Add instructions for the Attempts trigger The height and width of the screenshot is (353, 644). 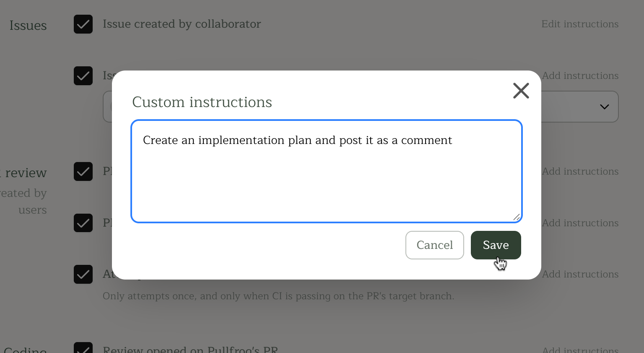580,274
